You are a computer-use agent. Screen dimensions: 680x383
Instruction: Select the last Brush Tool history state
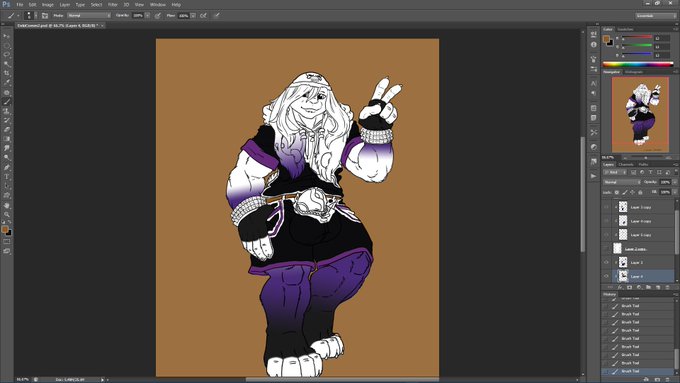point(638,371)
